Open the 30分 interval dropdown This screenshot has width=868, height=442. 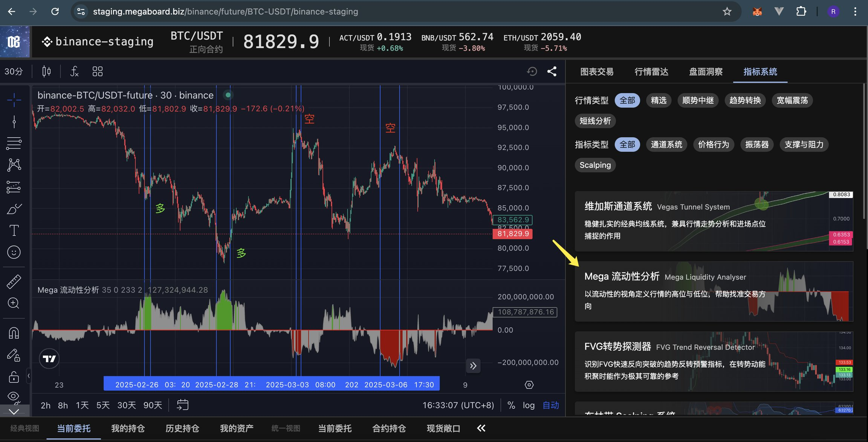click(x=14, y=71)
